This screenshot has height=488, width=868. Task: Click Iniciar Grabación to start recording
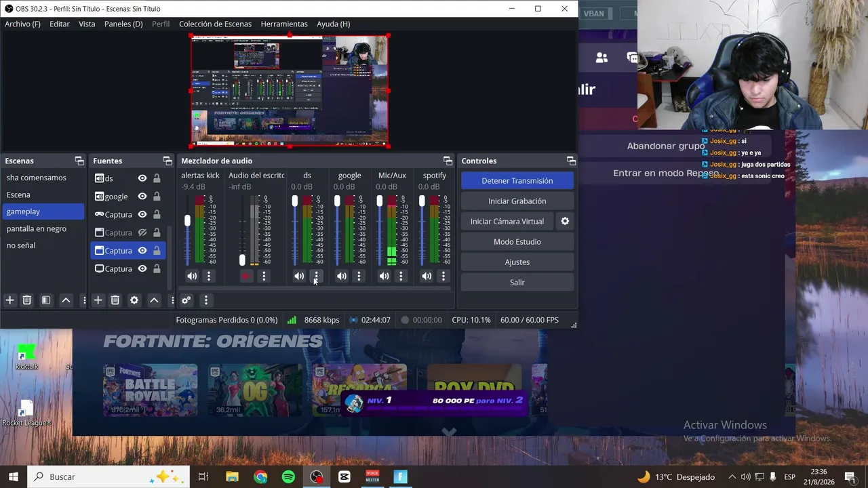click(517, 201)
